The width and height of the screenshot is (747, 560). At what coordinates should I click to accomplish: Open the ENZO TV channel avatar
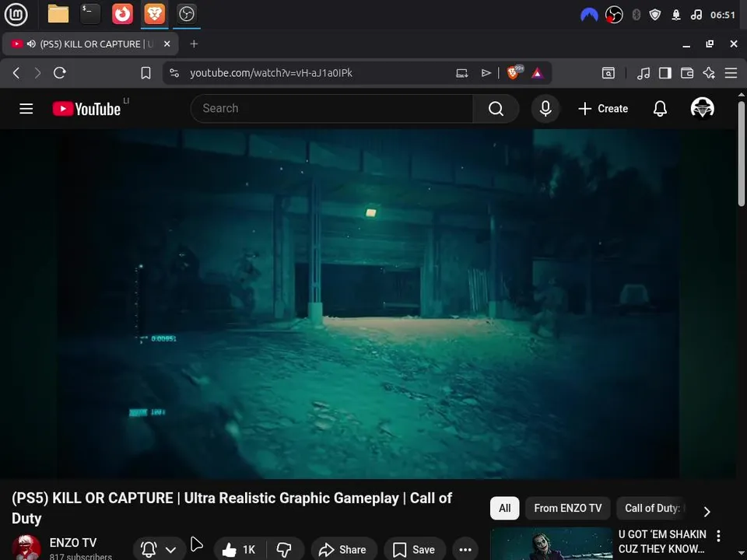pos(26,547)
